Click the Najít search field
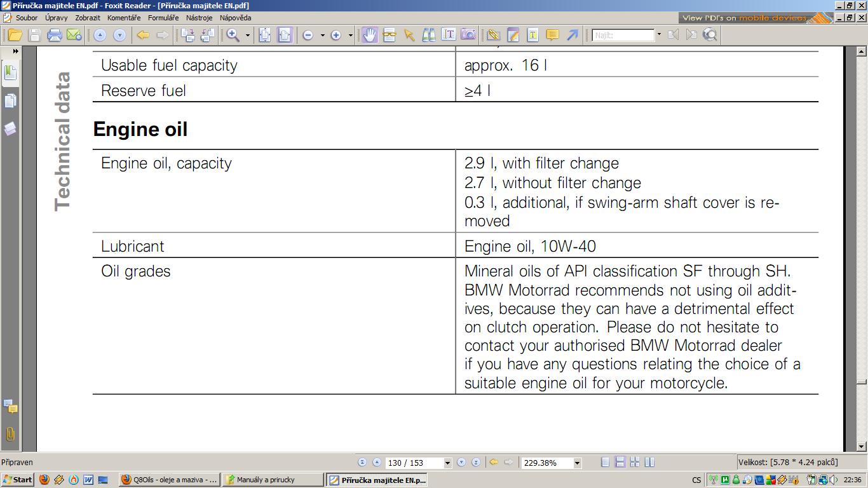Image resolution: width=868 pixels, height=488 pixels. point(623,36)
